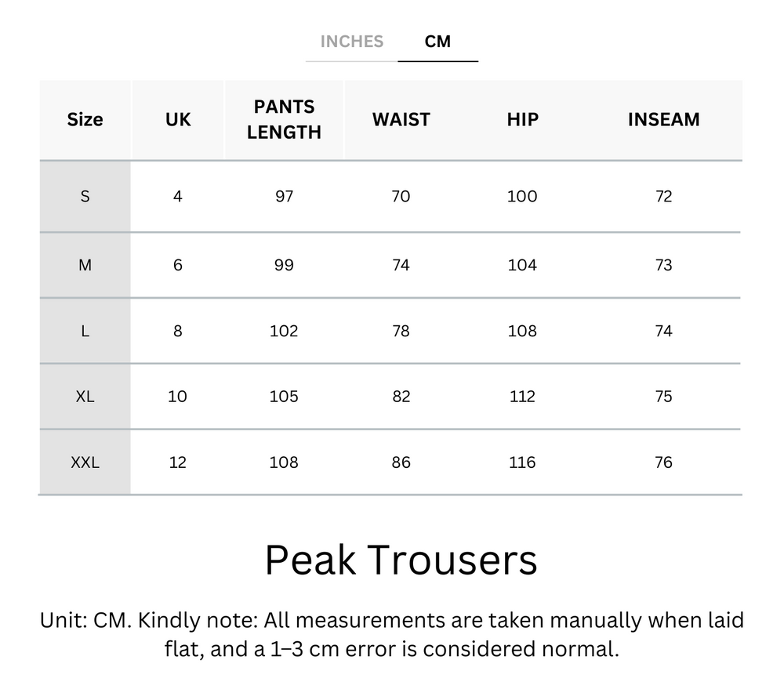Click the pants length 102 for size L
The height and width of the screenshot is (689, 784).
click(x=284, y=331)
